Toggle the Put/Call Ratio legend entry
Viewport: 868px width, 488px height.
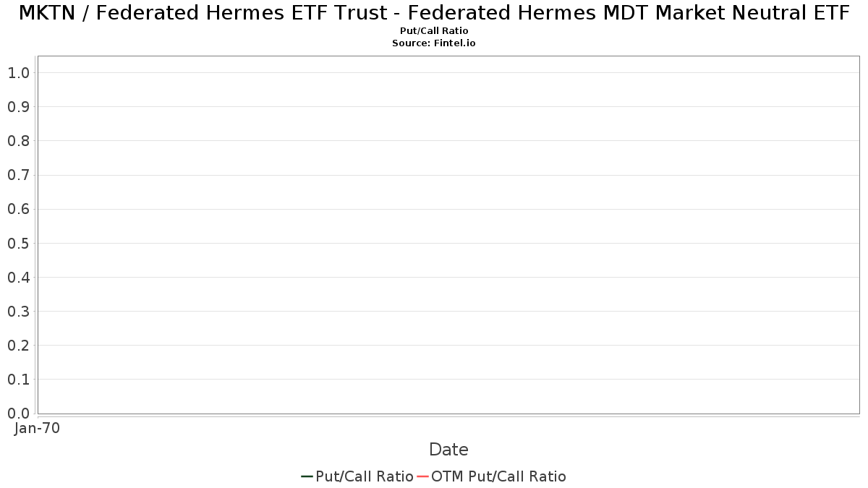click(364, 476)
